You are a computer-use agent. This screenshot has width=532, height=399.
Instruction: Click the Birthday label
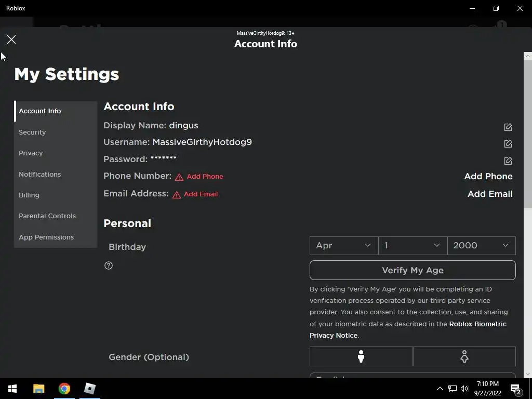pos(127,247)
